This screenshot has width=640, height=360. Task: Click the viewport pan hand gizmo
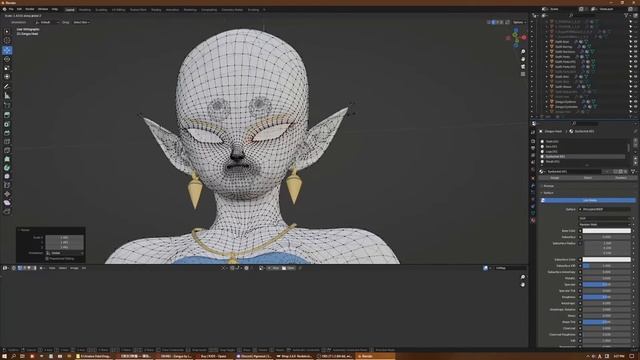pos(523,59)
